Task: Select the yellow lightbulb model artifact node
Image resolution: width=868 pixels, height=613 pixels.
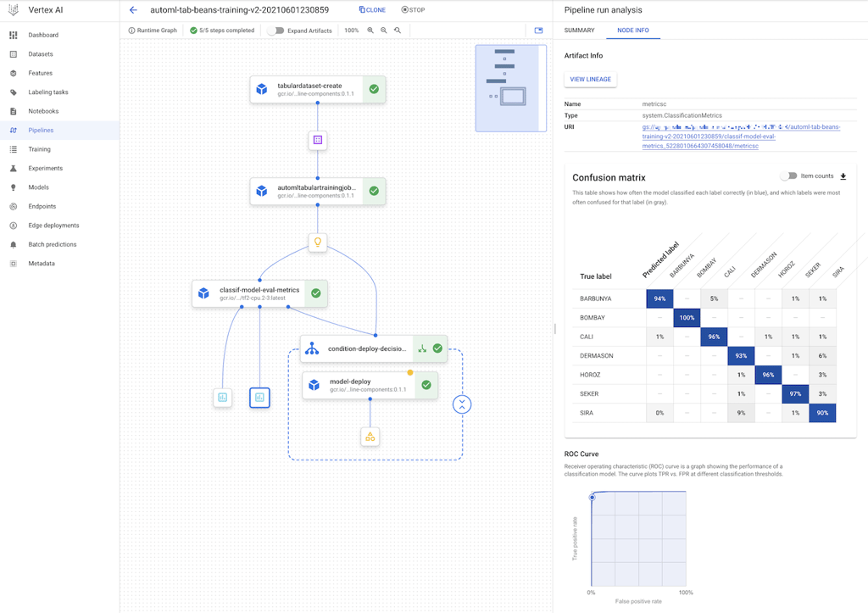Action: tap(318, 242)
